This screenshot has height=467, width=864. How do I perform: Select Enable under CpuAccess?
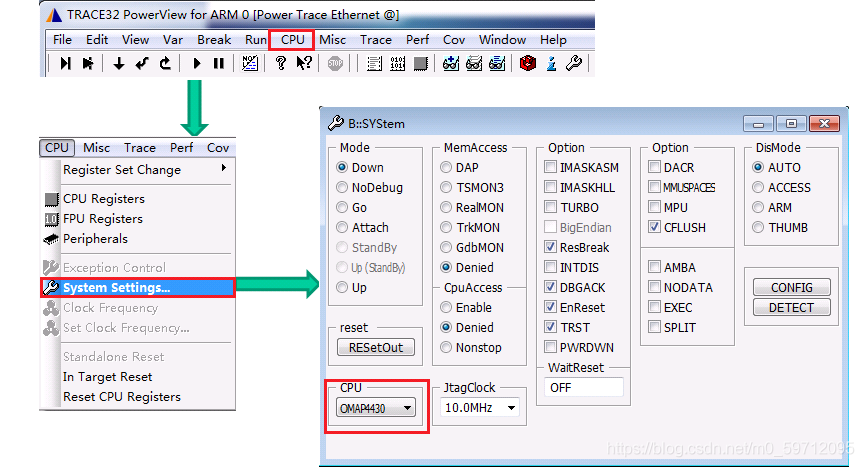pos(446,307)
